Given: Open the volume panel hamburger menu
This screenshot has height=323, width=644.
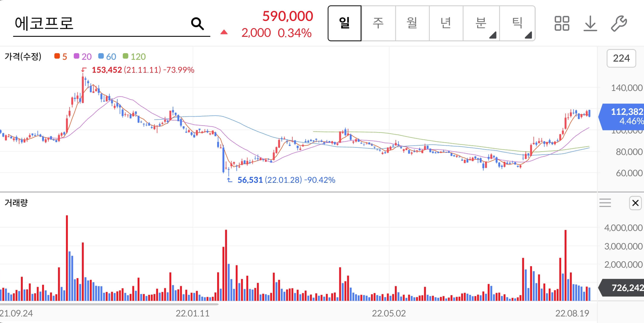Looking at the screenshot, I should [x=605, y=203].
